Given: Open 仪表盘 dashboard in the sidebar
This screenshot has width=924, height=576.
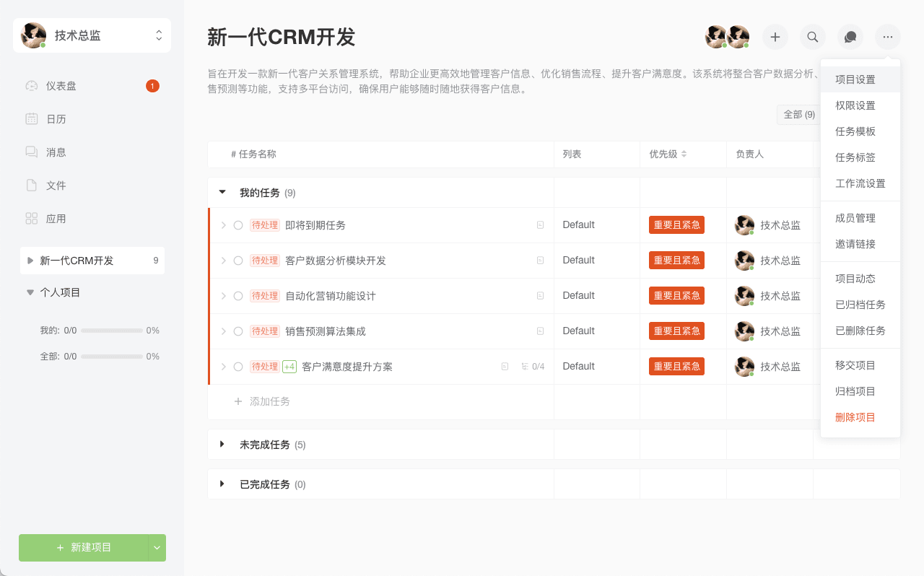Looking at the screenshot, I should pos(61,86).
